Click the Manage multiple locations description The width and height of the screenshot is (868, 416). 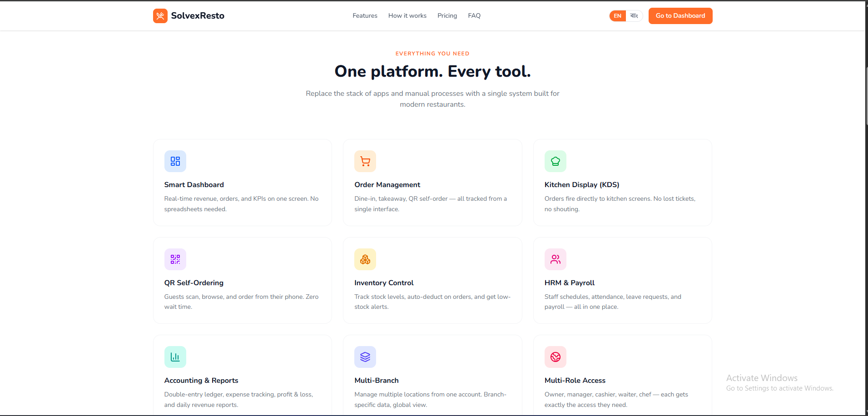tap(430, 400)
